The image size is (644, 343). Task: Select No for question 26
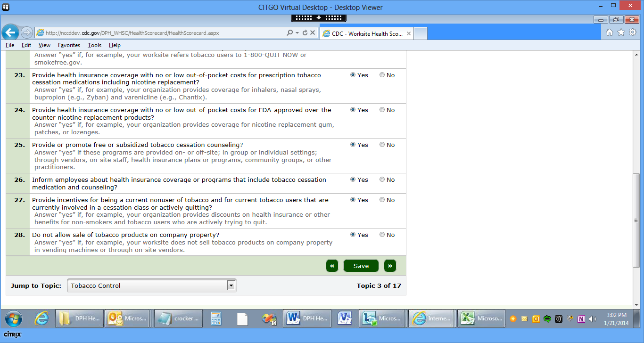[382, 180]
